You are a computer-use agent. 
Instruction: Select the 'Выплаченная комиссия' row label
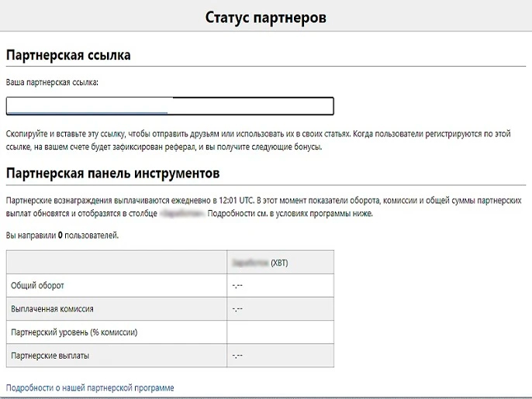point(52,309)
